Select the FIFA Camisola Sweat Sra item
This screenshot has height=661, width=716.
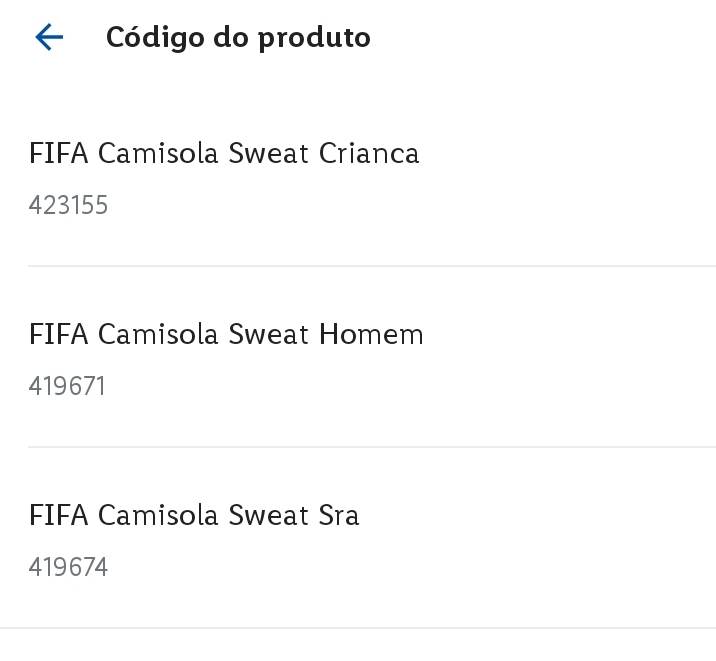tap(358, 538)
